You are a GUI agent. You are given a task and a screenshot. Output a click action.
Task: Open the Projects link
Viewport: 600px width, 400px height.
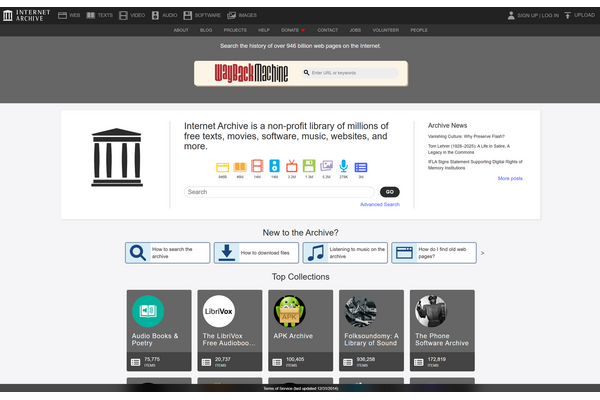tap(235, 30)
